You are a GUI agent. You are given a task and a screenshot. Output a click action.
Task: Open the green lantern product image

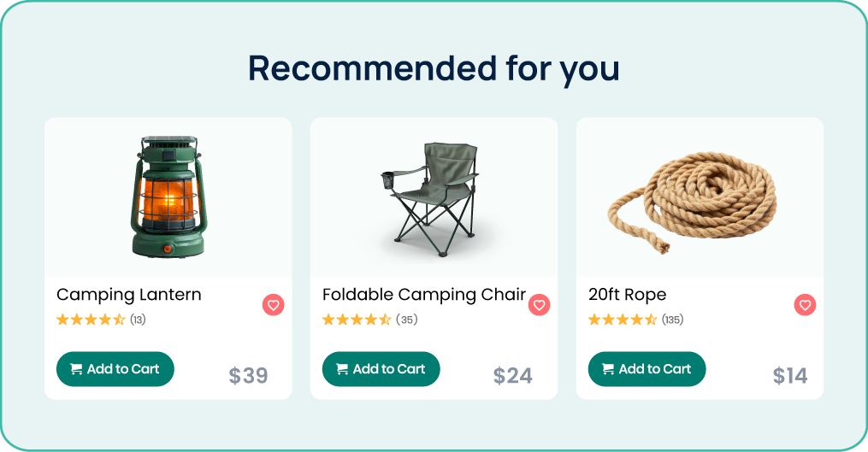168,197
